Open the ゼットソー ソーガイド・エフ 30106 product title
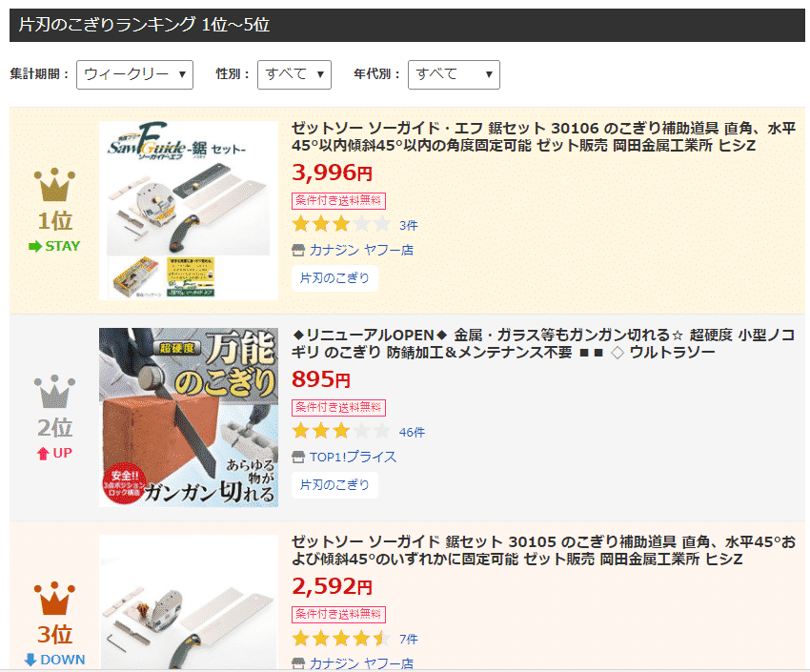This screenshot has width=810, height=672. coord(543,137)
